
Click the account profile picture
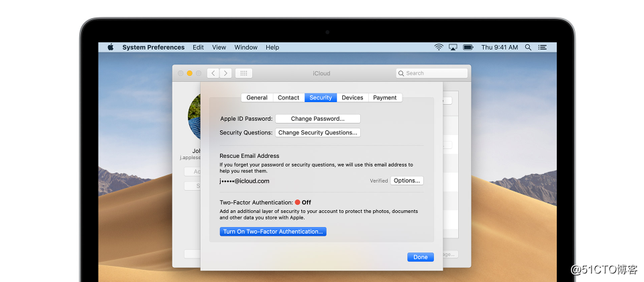click(194, 116)
